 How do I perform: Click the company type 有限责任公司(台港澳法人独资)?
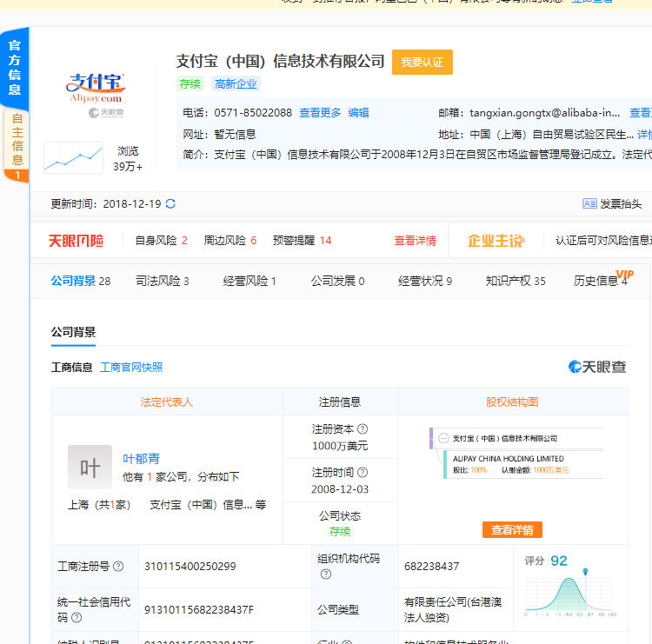(x=453, y=609)
